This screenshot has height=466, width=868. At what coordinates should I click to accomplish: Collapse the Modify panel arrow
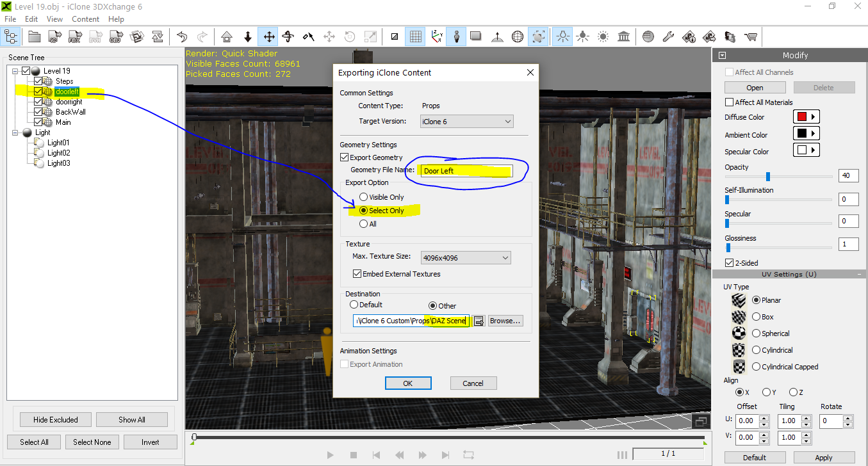(x=722, y=56)
